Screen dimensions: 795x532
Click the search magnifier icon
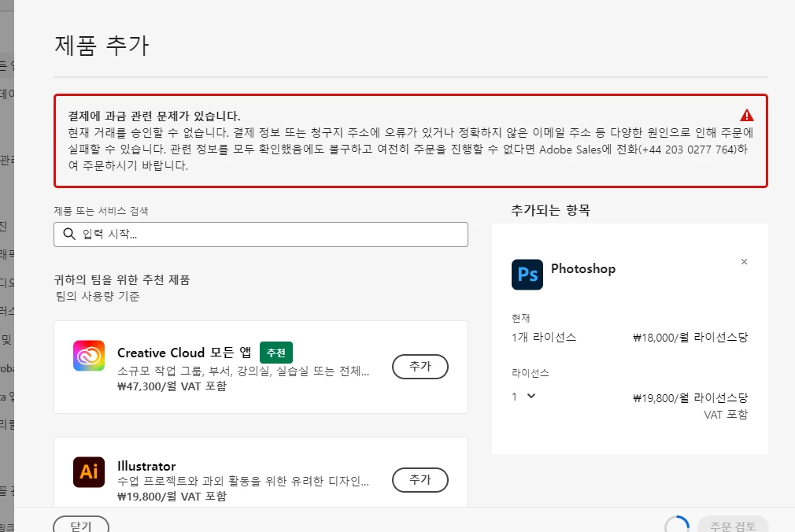(69, 233)
